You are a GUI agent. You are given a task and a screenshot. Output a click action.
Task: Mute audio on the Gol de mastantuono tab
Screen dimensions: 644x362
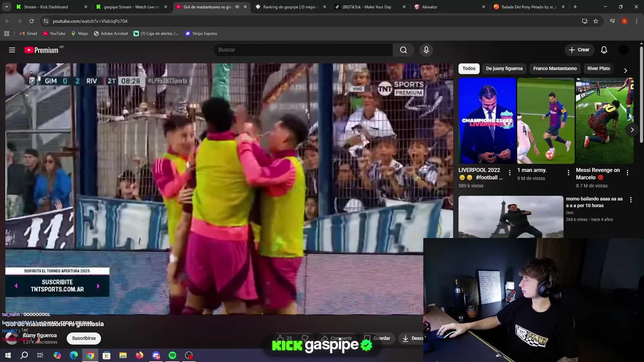(237, 7)
